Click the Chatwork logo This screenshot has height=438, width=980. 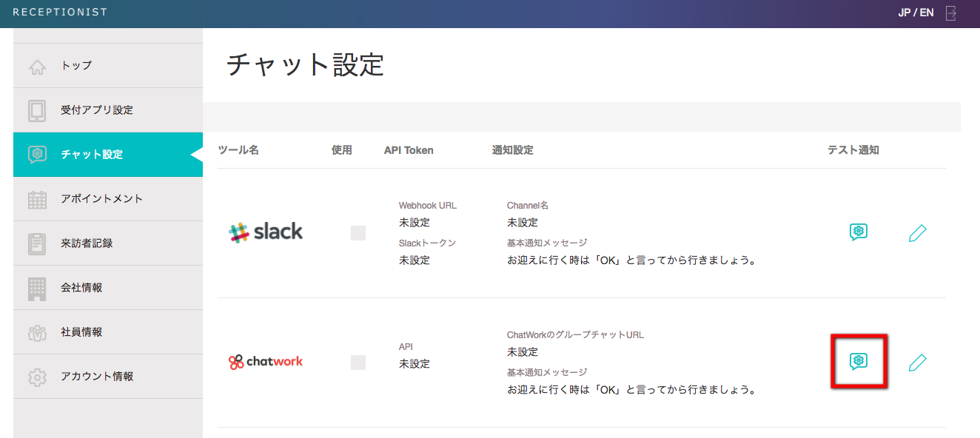coord(266,362)
